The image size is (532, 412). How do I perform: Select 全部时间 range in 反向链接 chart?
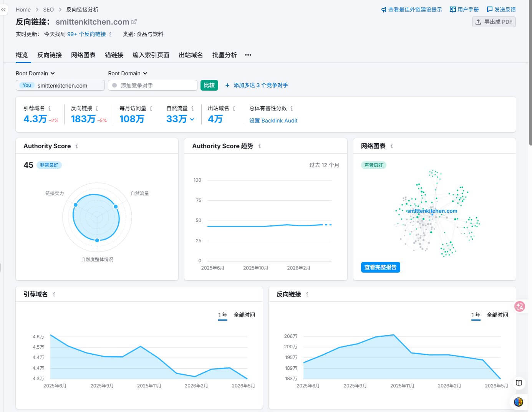pos(497,315)
